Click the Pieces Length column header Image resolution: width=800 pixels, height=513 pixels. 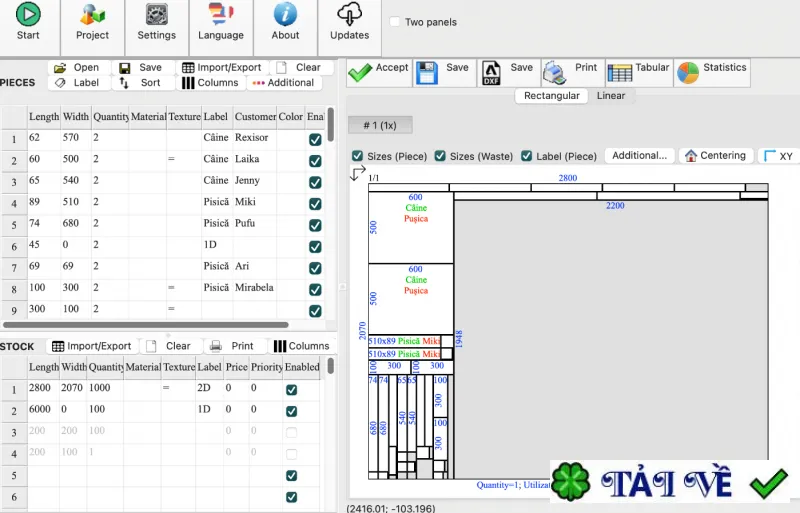click(44, 117)
